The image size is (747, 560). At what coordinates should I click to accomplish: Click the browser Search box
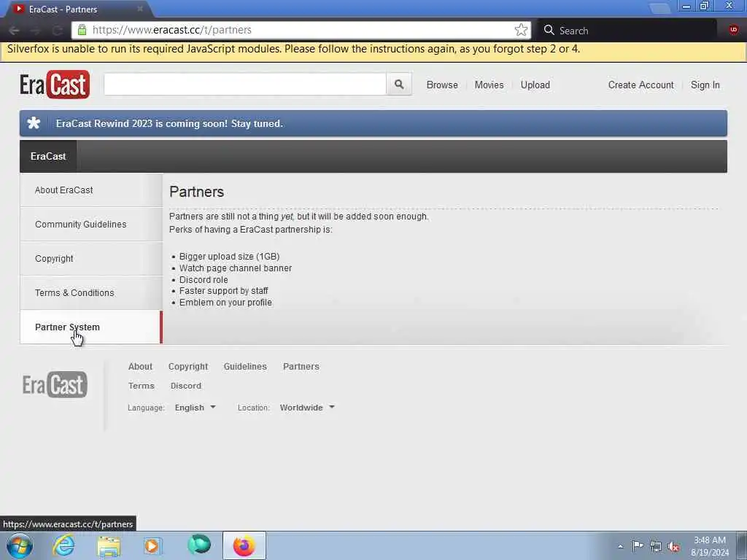click(x=627, y=30)
